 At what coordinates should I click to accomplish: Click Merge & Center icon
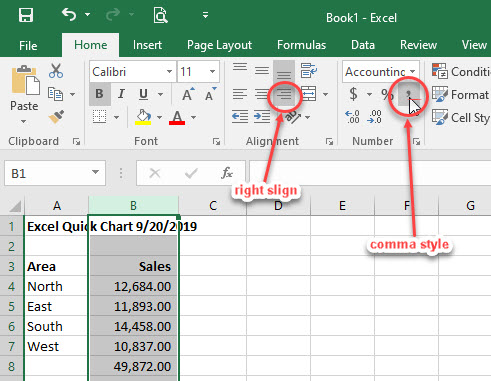pyautogui.click(x=309, y=94)
